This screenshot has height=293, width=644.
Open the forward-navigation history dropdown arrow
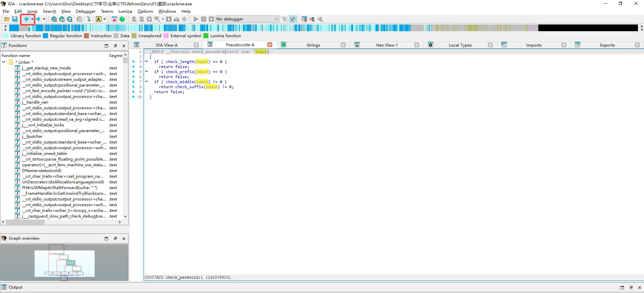point(44,19)
